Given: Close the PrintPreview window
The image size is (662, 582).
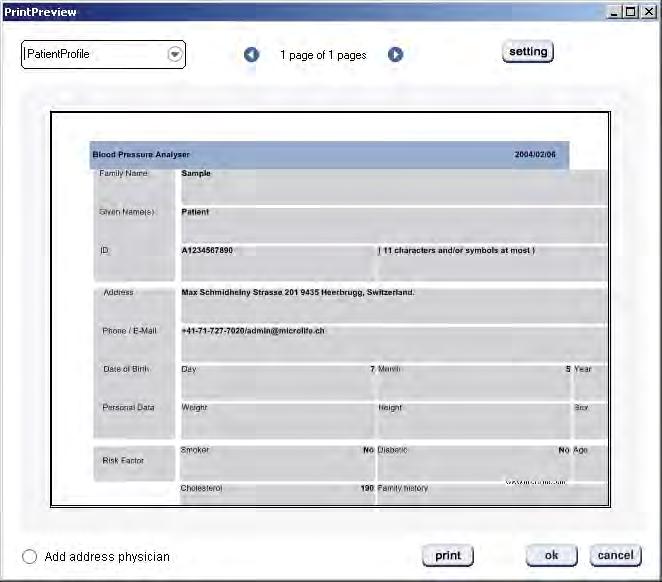Looking at the screenshot, I should (648, 12).
